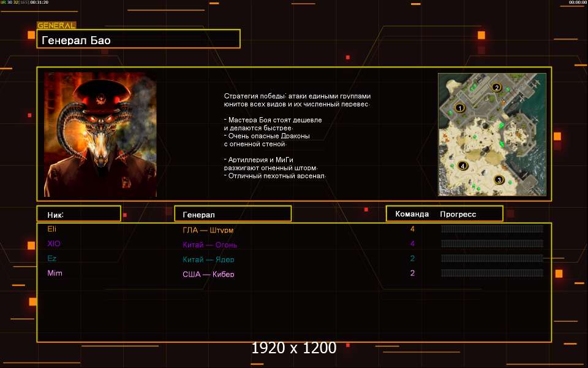This screenshot has width=588, height=368.
Task: Click the Прогресс column header
Action: [x=458, y=214]
